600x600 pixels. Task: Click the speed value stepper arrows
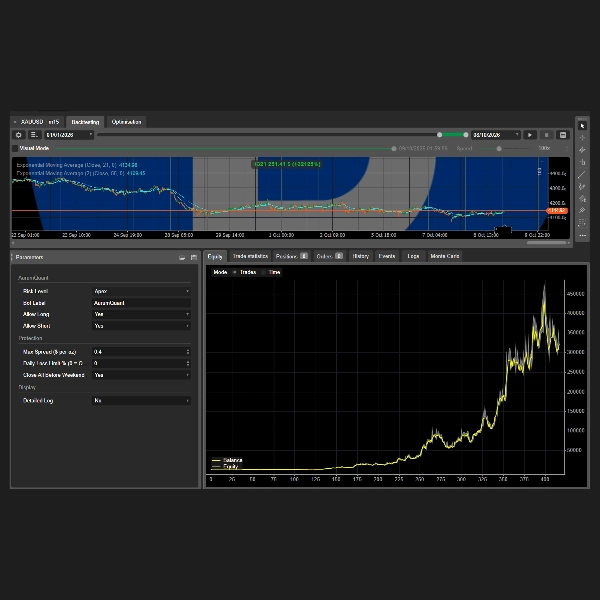click(x=566, y=148)
